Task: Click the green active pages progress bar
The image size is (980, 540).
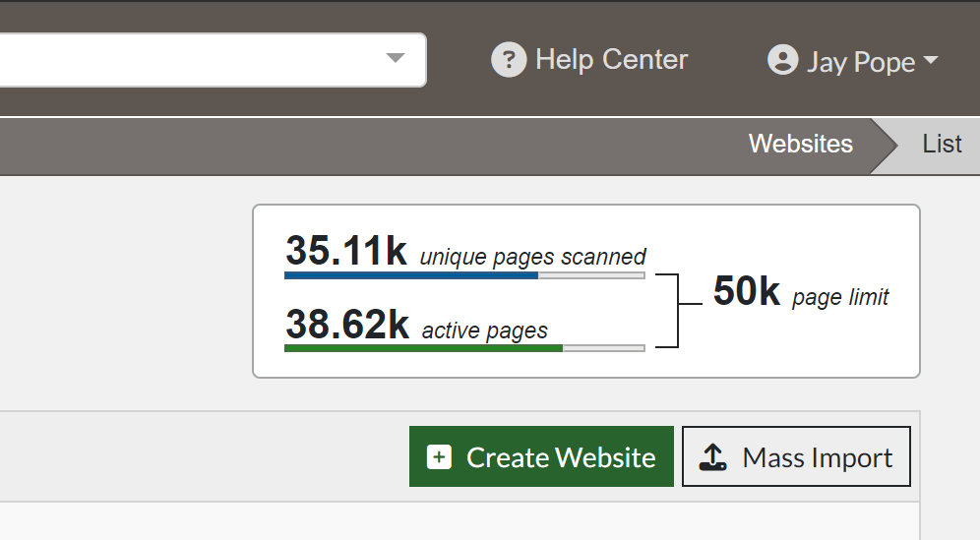Action: 464,348
